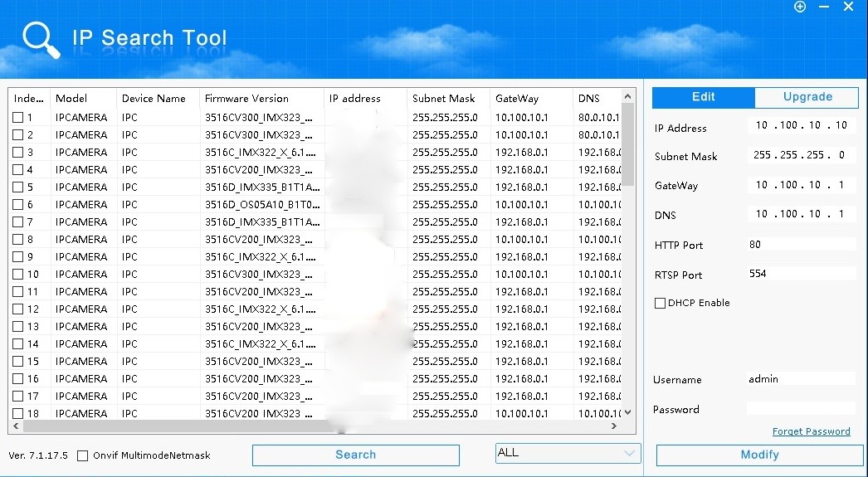The height and width of the screenshot is (477, 868).
Task: Tick the checkbox for device row 1
Action: point(17,117)
